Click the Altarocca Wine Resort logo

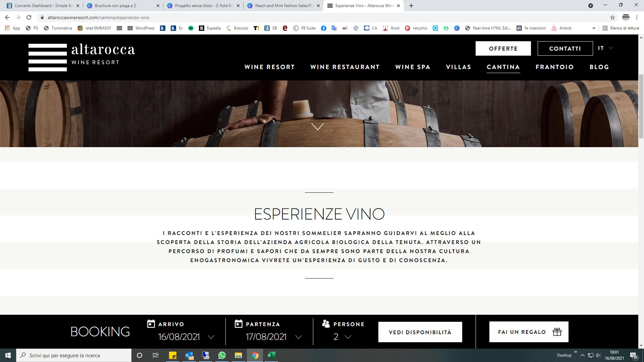tap(82, 57)
